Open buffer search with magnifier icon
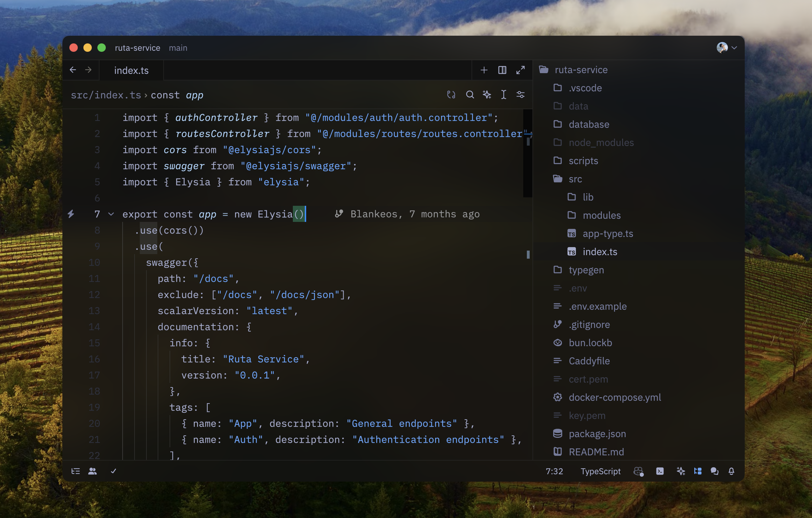This screenshot has width=812, height=518. (470, 94)
